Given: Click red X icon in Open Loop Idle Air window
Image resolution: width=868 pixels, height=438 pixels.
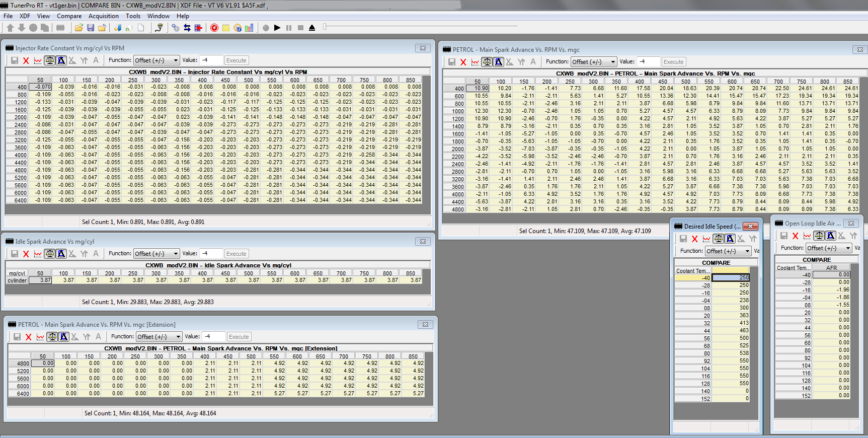Looking at the screenshot, I should point(796,236).
